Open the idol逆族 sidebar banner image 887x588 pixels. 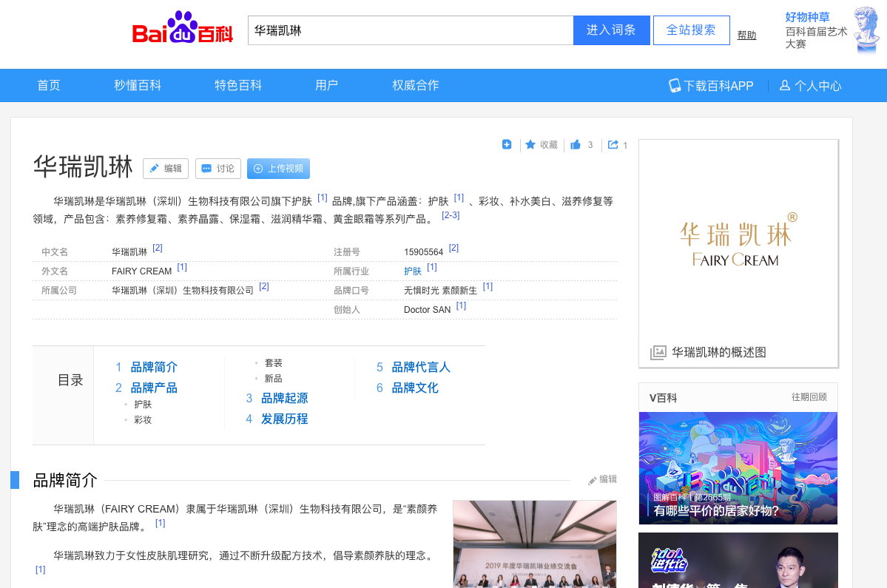click(x=738, y=561)
